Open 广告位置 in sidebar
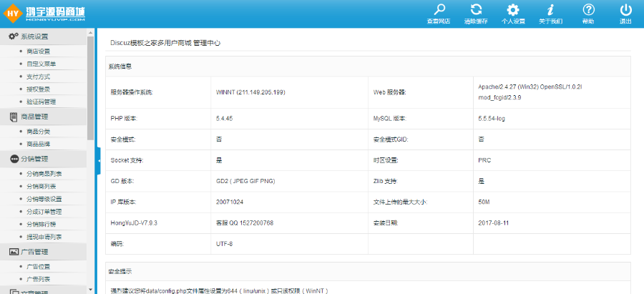 tap(38, 267)
